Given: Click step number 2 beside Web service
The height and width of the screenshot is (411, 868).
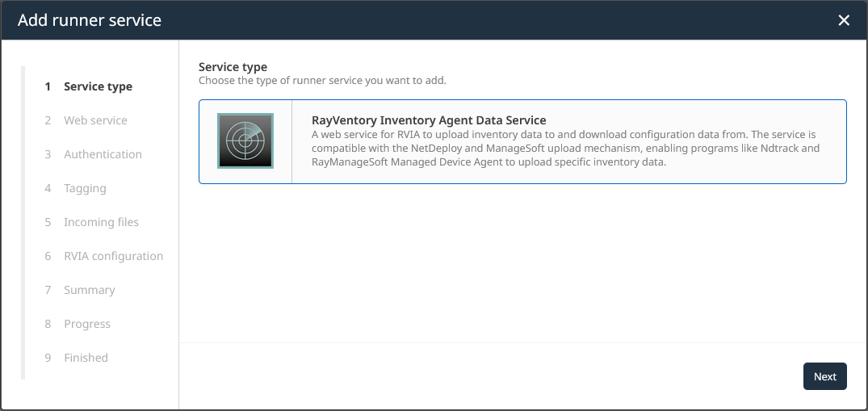Looking at the screenshot, I should point(48,120).
